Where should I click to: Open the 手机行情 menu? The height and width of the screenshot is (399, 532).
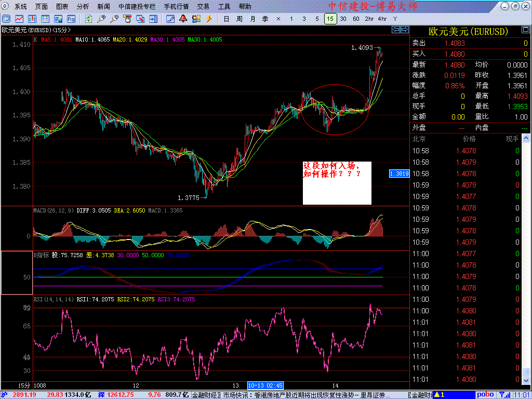(x=177, y=7)
